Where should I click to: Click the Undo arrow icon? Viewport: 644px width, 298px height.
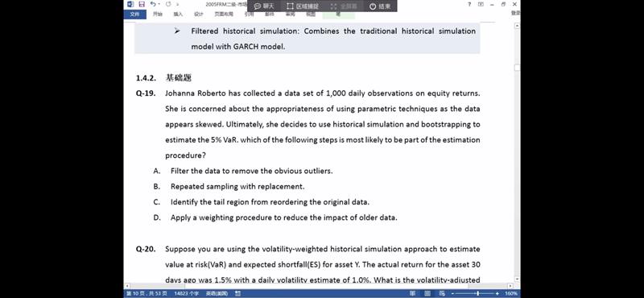(x=153, y=5)
